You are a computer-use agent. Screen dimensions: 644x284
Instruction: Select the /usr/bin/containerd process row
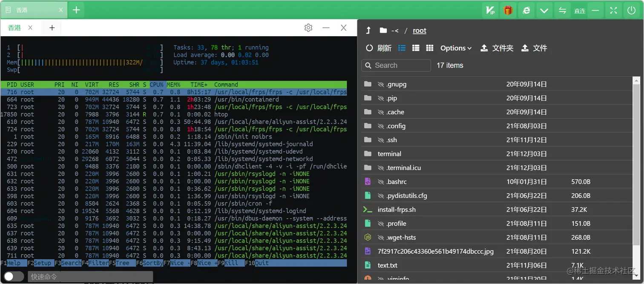pos(174,99)
